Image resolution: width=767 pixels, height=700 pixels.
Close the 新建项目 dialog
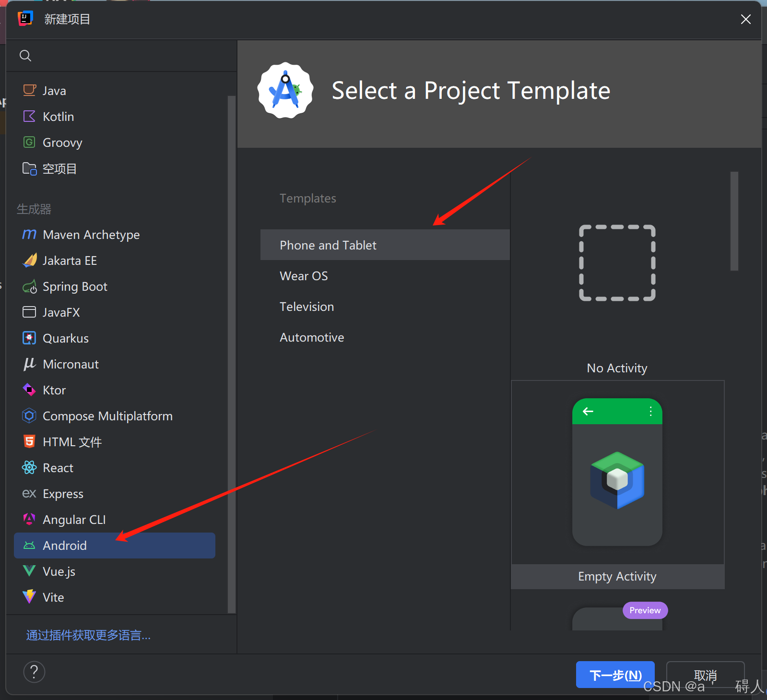(745, 19)
